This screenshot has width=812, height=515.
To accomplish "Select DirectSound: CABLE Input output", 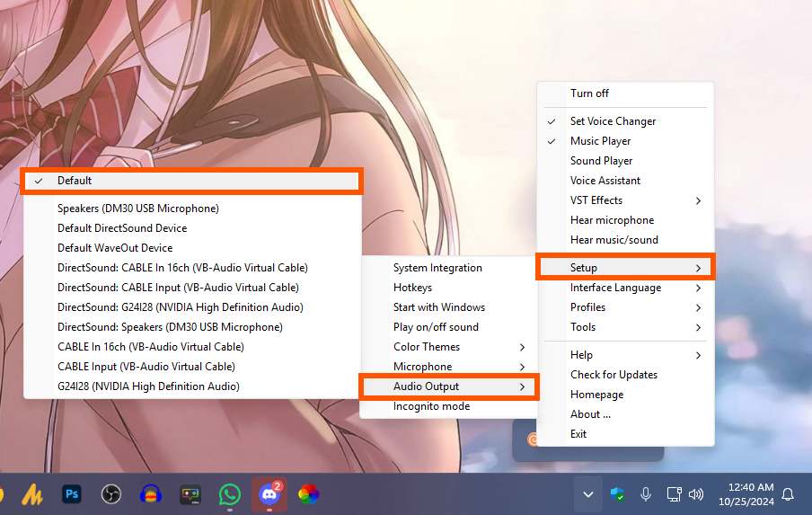I will click(x=191, y=288).
